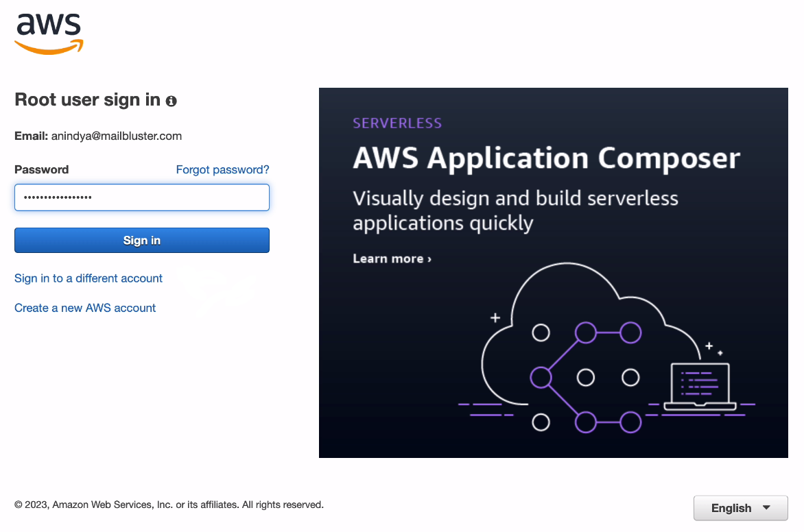The width and height of the screenshot is (804, 532).
Task: Click the email address anindya@mailbluster.com
Action: (x=117, y=136)
